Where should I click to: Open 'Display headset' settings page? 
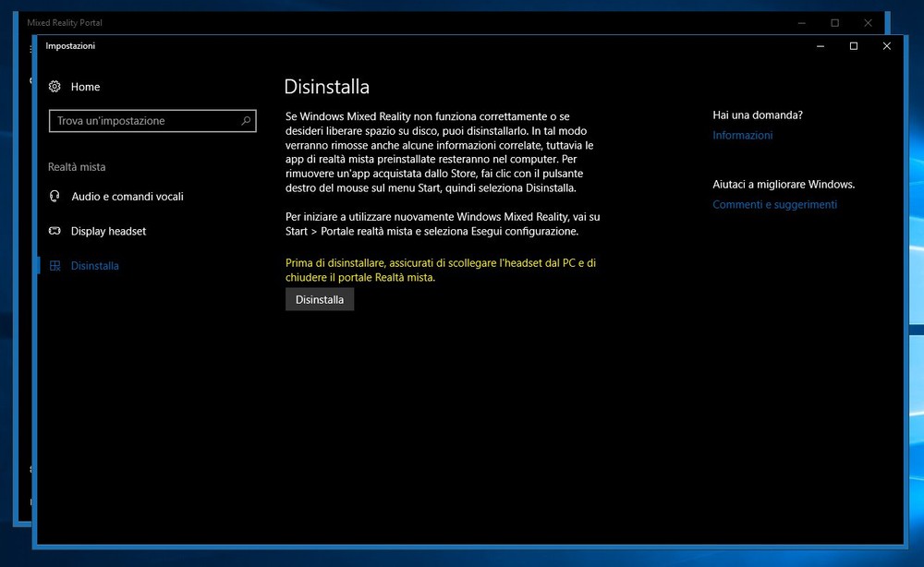108,232
